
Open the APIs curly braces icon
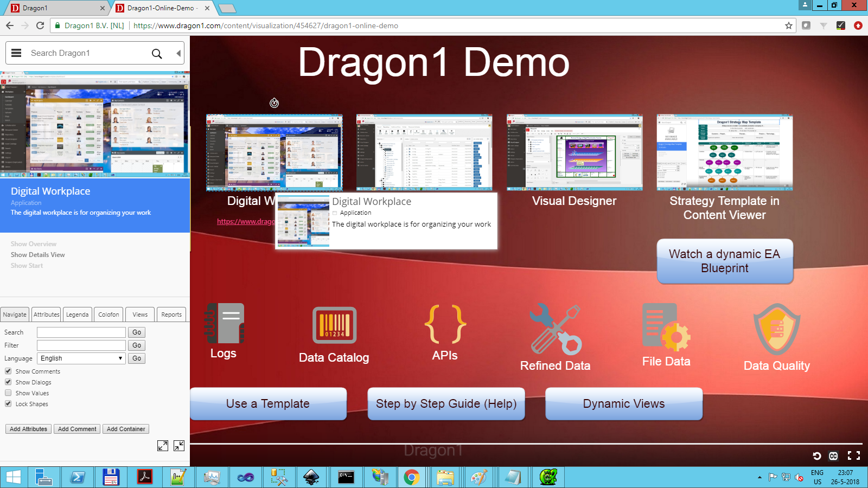click(x=445, y=324)
